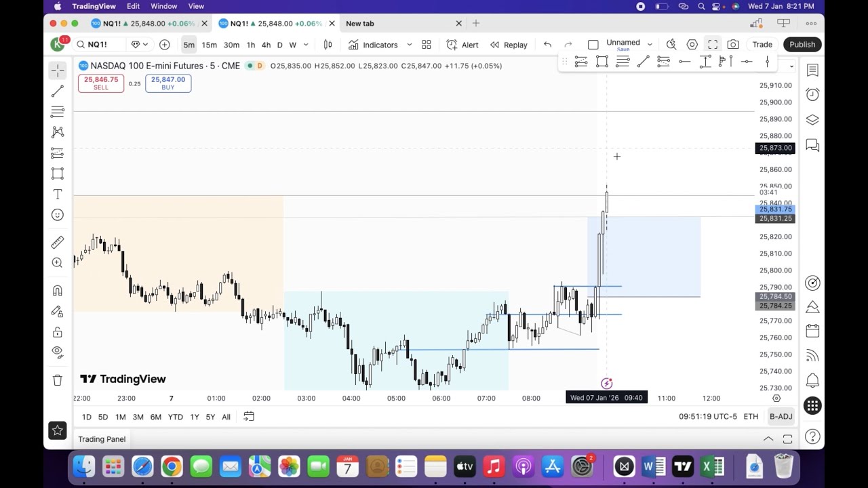868x488 pixels.
Task: Toggle magnet mode for drawings
Action: point(58,291)
